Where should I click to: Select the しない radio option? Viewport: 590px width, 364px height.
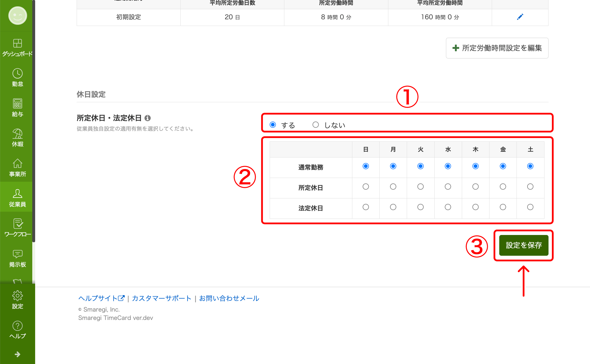[x=316, y=125]
